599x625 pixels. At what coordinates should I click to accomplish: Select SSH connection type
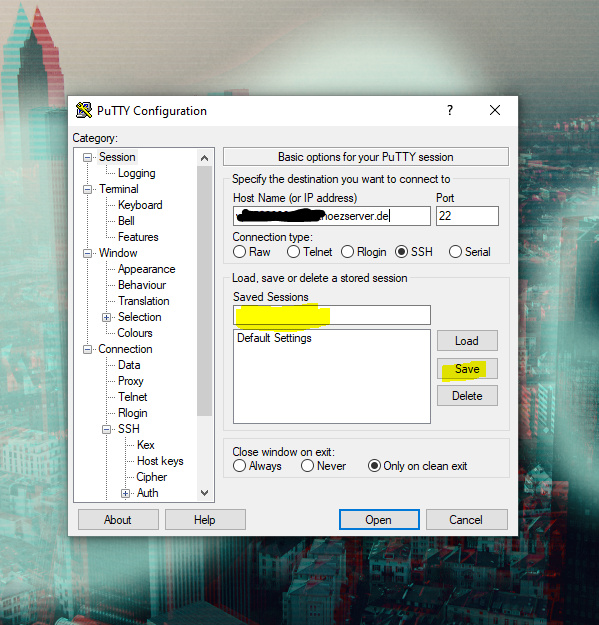click(401, 252)
